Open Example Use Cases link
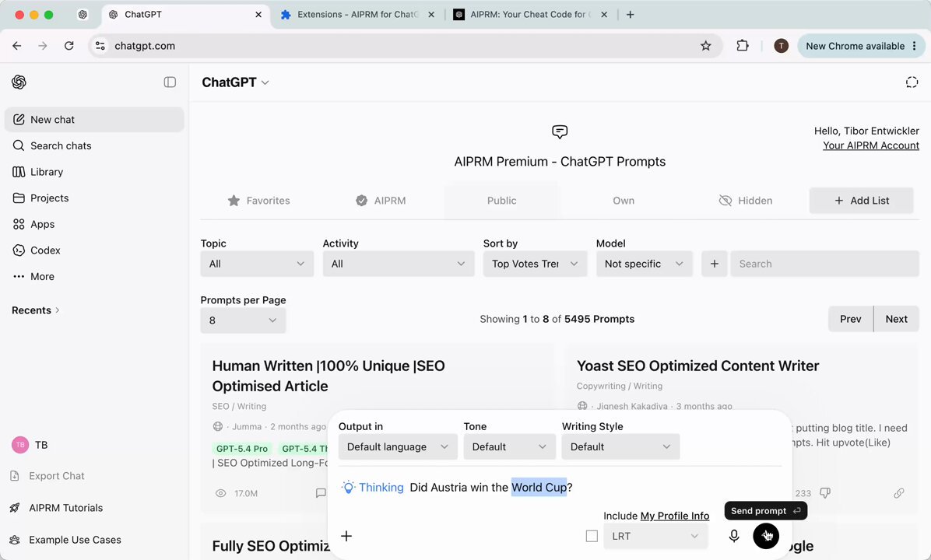The image size is (931, 560). (x=66, y=540)
